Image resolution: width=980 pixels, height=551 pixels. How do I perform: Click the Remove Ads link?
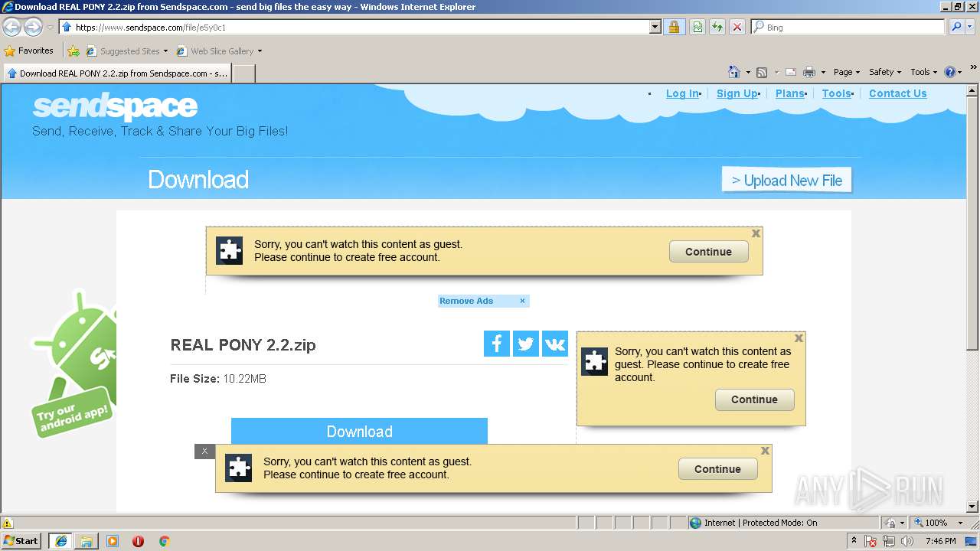pos(466,301)
